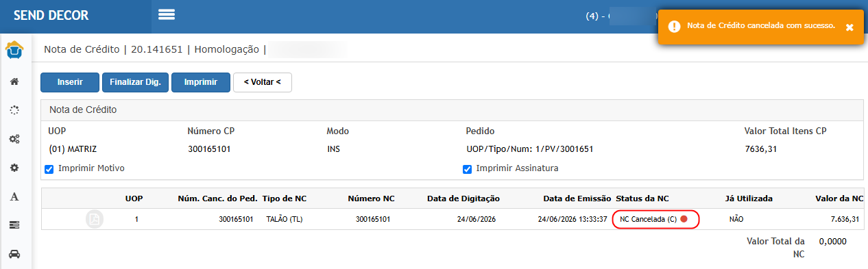
Task: Click the 'Nota de Crédito cancelada com sucesso.' message
Action: point(761,25)
